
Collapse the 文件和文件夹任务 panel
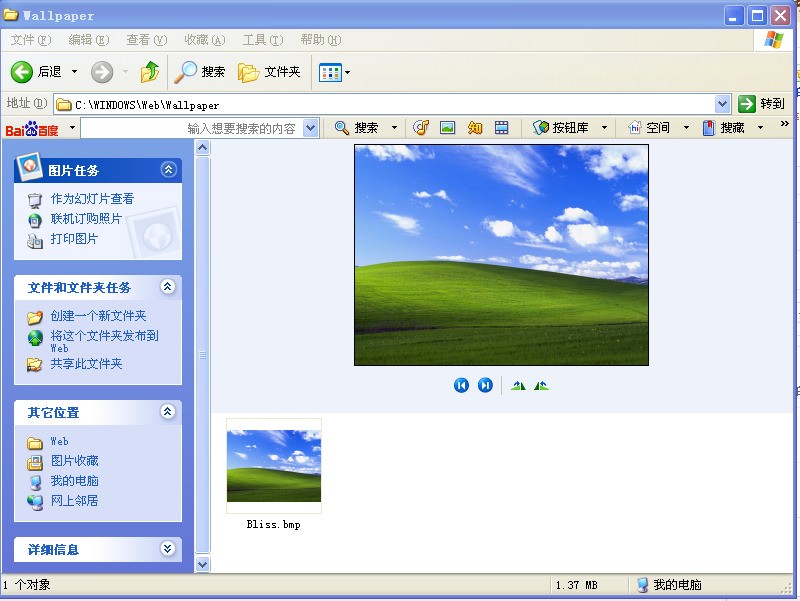168,286
